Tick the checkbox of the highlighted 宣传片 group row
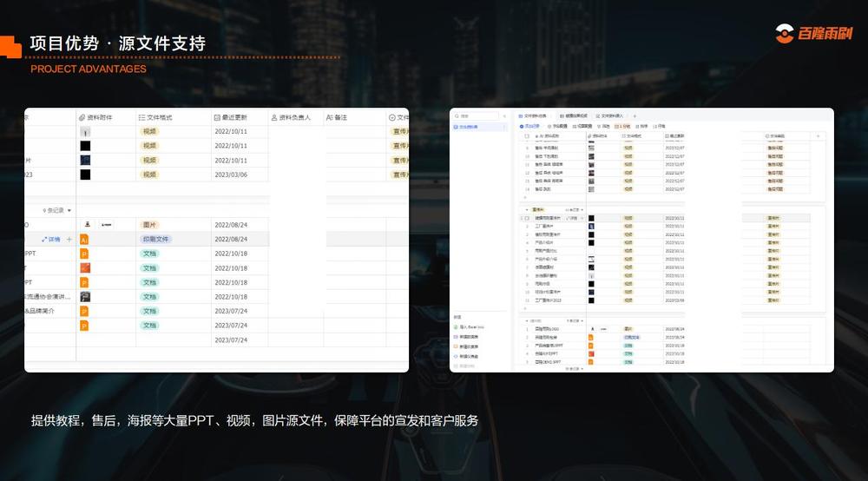Viewport: 868px width, 481px height. pyautogui.click(x=527, y=218)
